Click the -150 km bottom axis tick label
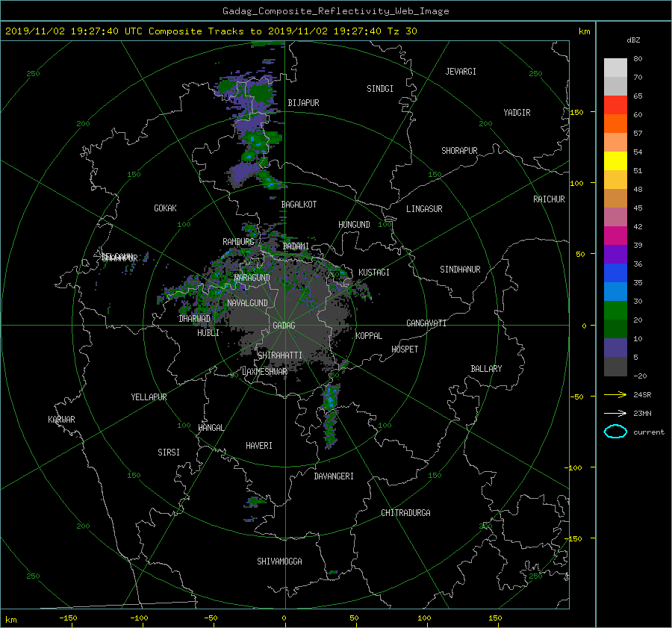672x628 pixels. coord(68,618)
